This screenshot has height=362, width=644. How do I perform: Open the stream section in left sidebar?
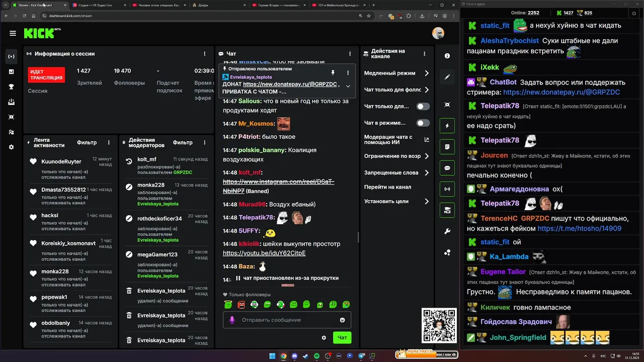point(11,56)
